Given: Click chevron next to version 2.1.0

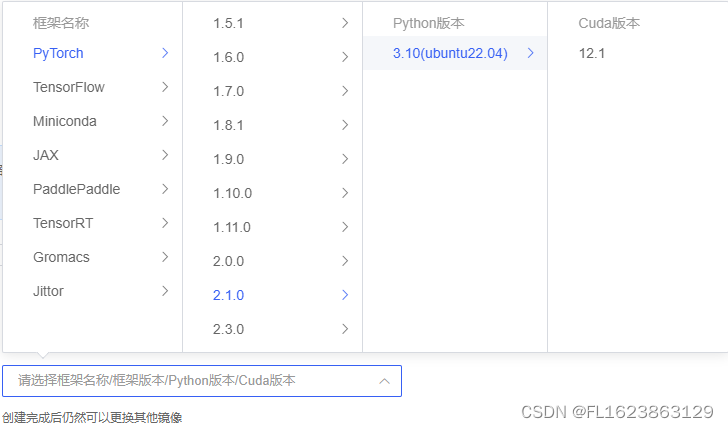Looking at the screenshot, I should click(x=345, y=295).
